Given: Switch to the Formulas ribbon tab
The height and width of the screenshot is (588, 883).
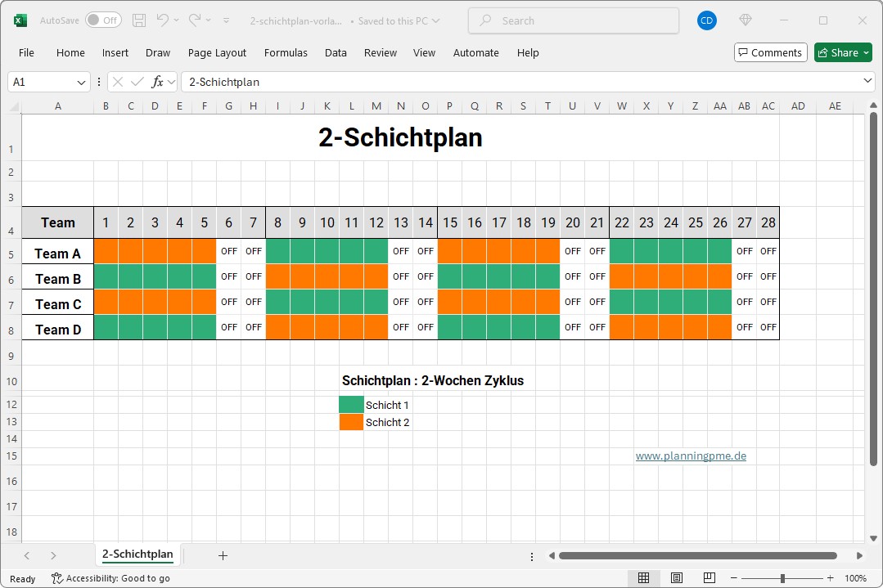Looking at the screenshot, I should click(286, 52).
